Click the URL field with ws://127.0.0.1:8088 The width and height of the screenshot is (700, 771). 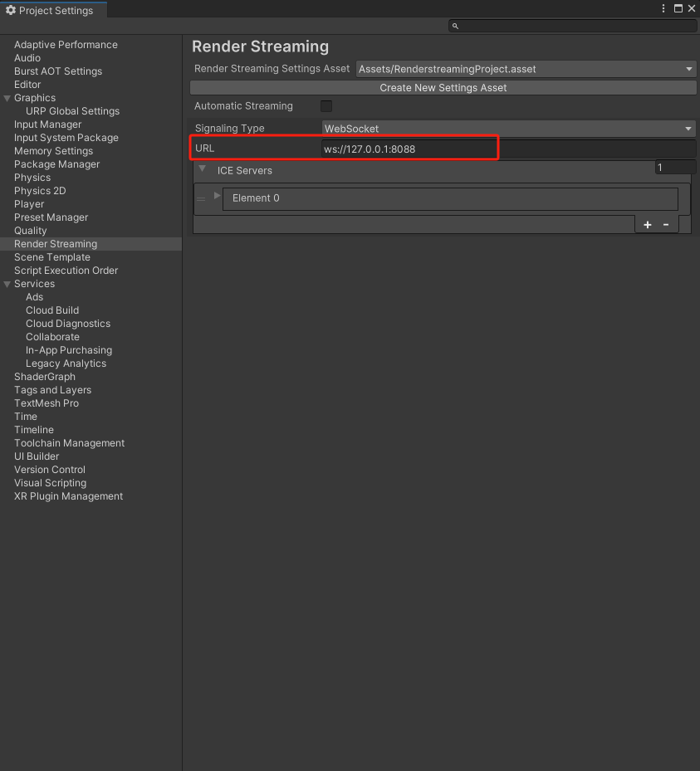point(507,149)
